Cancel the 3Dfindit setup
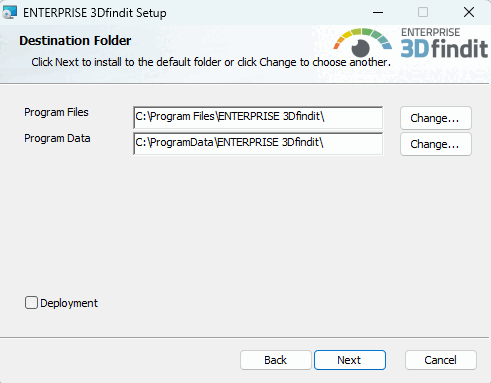 point(441,360)
